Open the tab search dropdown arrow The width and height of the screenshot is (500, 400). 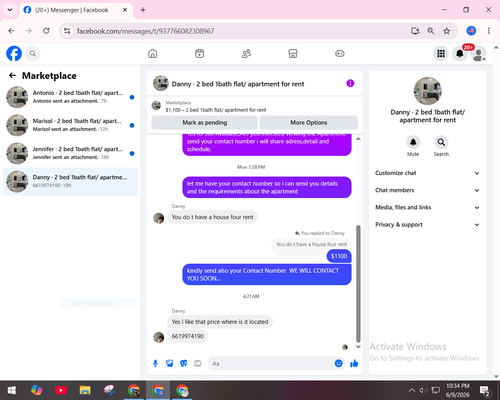(10, 10)
